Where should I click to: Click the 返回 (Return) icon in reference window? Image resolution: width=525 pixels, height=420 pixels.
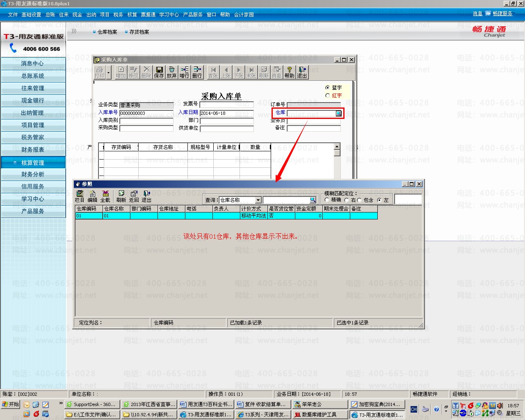tap(134, 196)
